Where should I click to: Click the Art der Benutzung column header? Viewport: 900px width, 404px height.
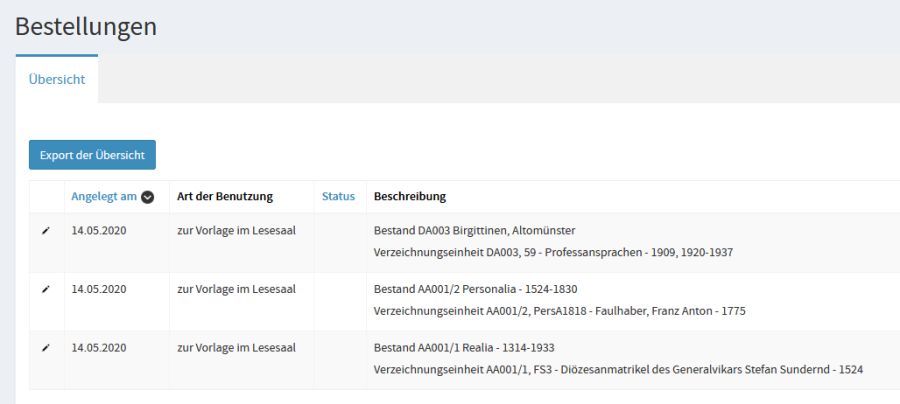(x=225, y=196)
